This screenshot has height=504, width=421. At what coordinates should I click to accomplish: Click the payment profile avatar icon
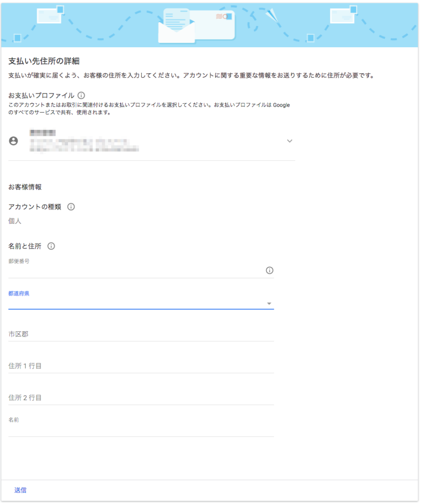click(13, 141)
